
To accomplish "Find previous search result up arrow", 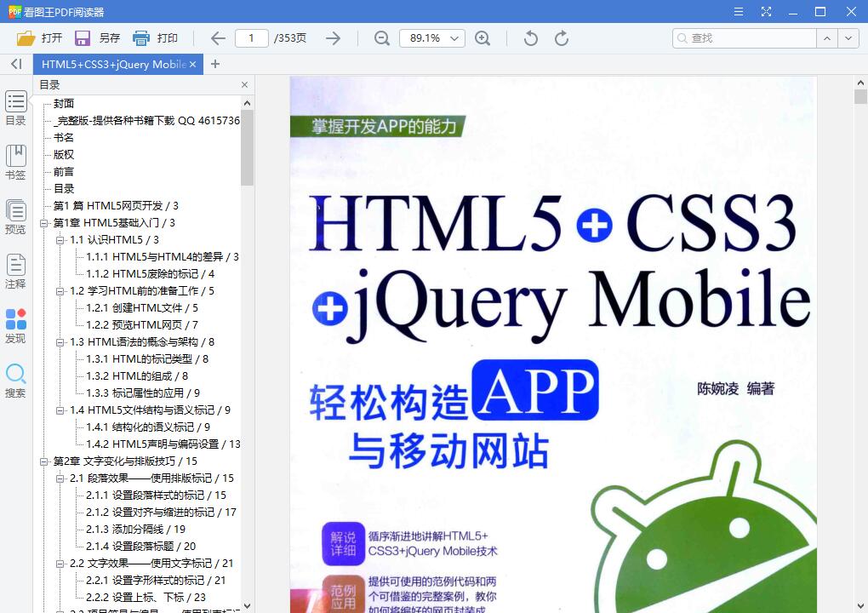I will [x=827, y=38].
